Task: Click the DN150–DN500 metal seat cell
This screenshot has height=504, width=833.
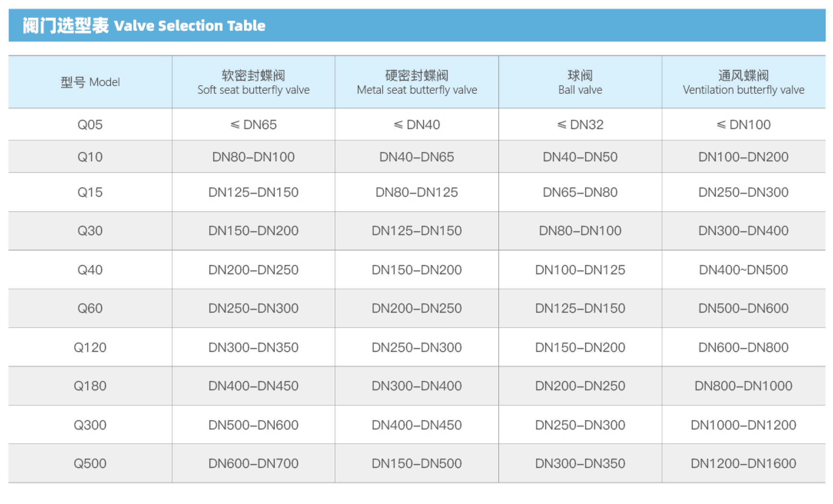Action: [417, 463]
